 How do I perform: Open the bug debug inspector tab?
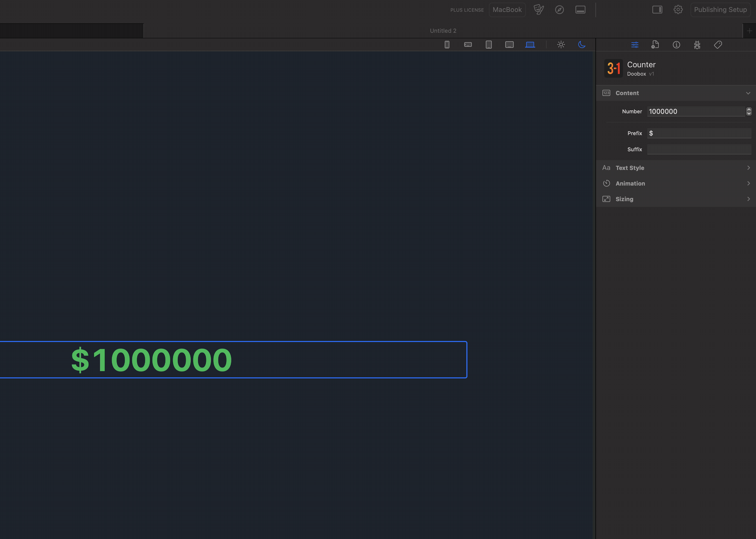point(697,45)
